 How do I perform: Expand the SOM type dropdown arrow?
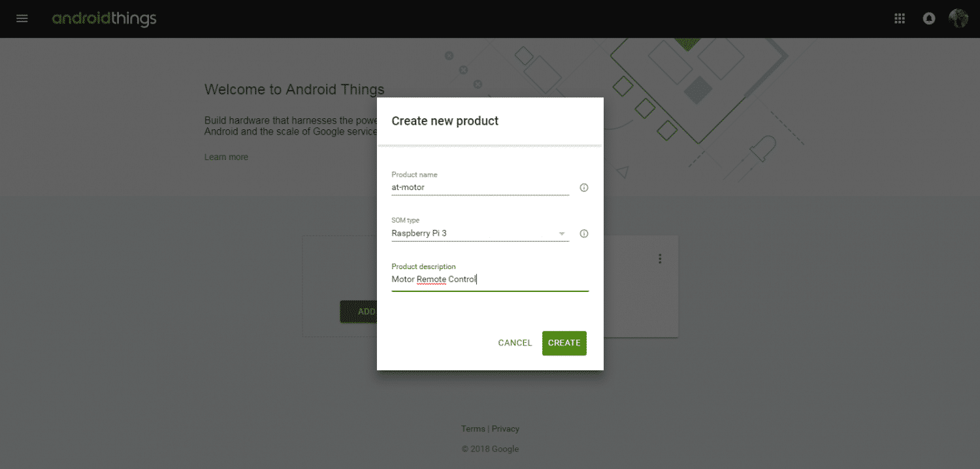coord(561,234)
